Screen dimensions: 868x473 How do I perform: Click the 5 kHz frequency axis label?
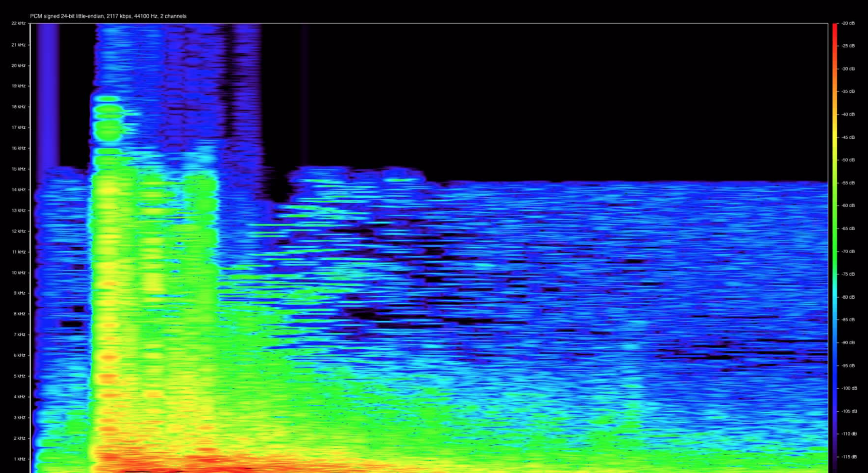[19, 376]
